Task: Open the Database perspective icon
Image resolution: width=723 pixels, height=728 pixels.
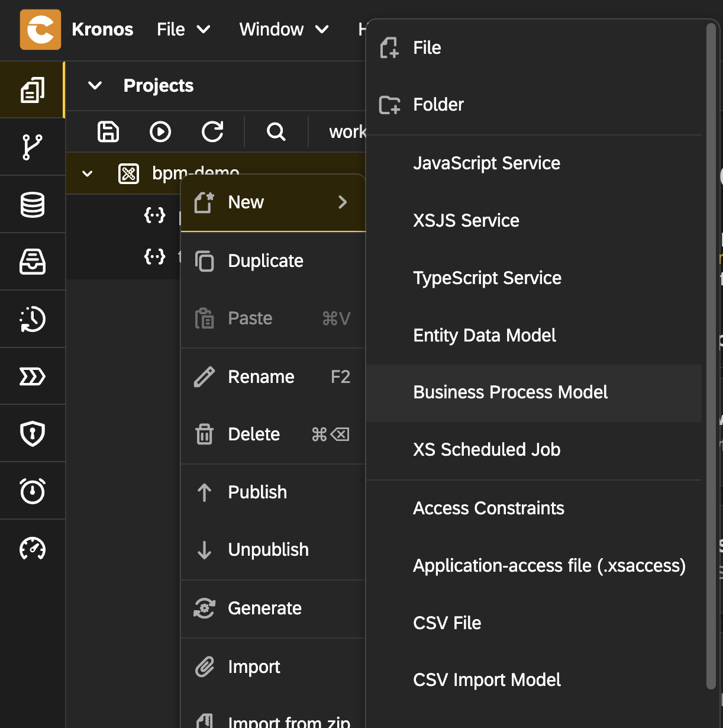Action: [32, 204]
